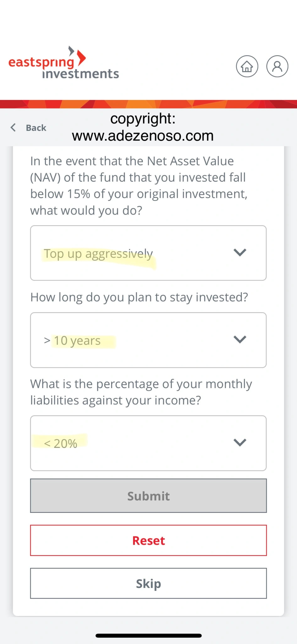This screenshot has height=644, width=297.
Task: Click the NAV question text
Action: pyautogui.click(x=139, y=186)
